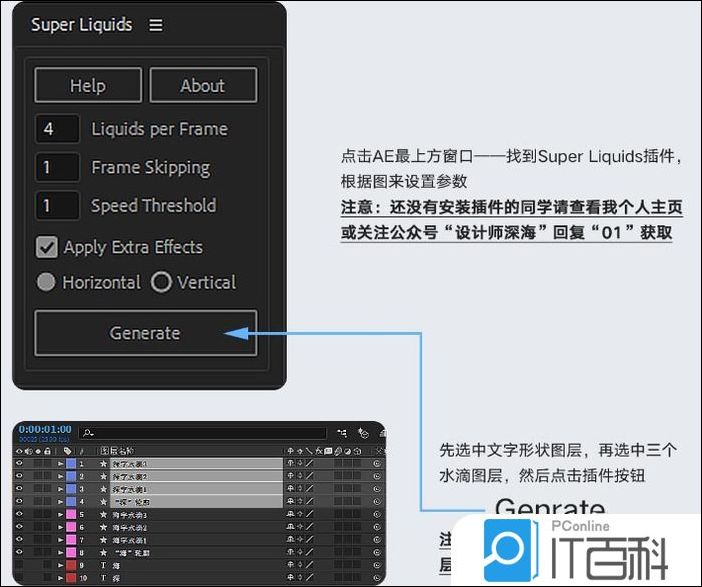Open the composition mini-flowchart icon
Screen dimensions: 702x587
[x=342, y=433]
